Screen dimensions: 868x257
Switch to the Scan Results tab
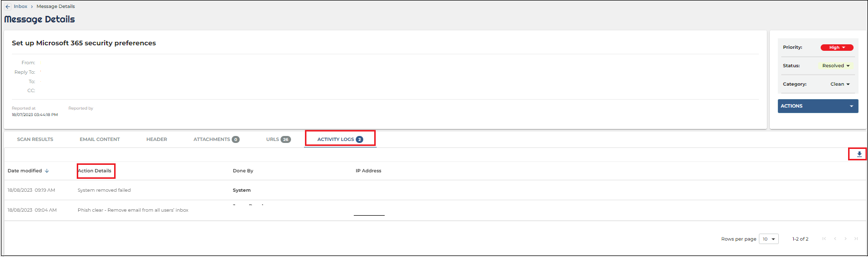[35, 139]
